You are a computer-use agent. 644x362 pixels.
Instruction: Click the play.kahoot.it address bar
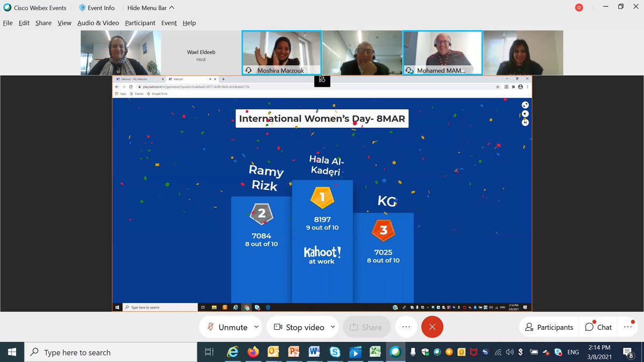pos(317,86)
